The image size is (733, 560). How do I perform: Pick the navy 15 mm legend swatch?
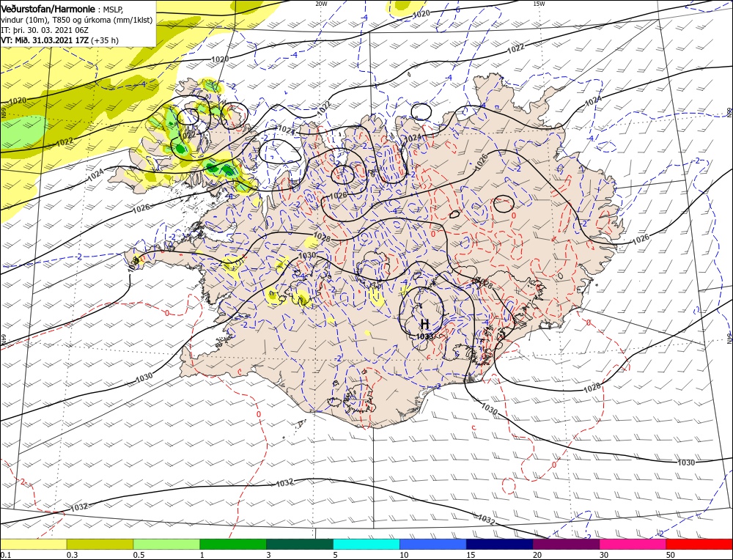(500, 544)
